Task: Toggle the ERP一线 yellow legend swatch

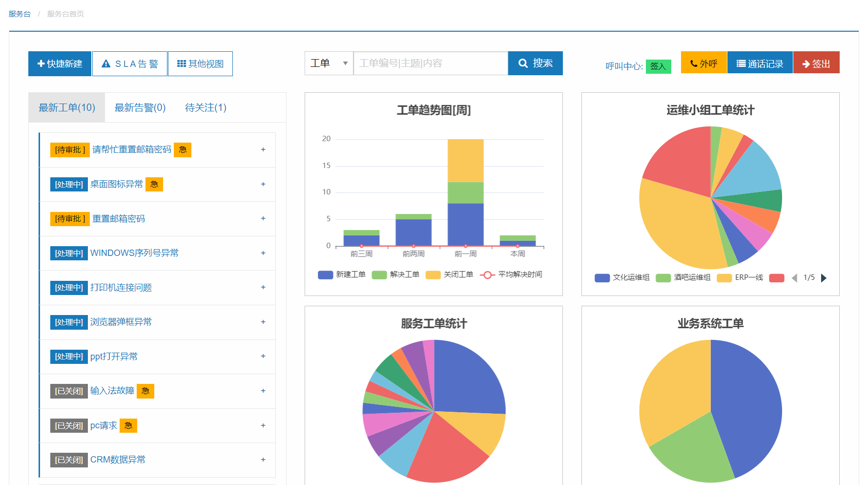Action: tap(724, 278)
